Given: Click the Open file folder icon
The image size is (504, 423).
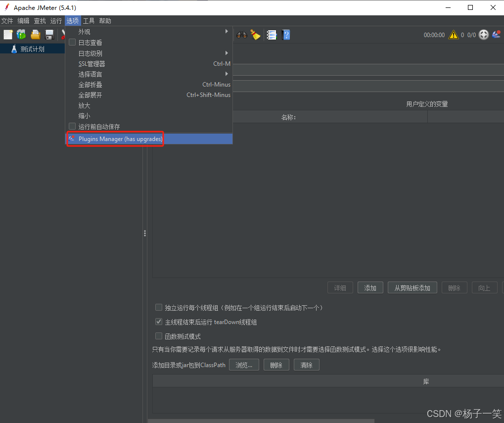Looking at the screenshot, I should click(35, 35).
